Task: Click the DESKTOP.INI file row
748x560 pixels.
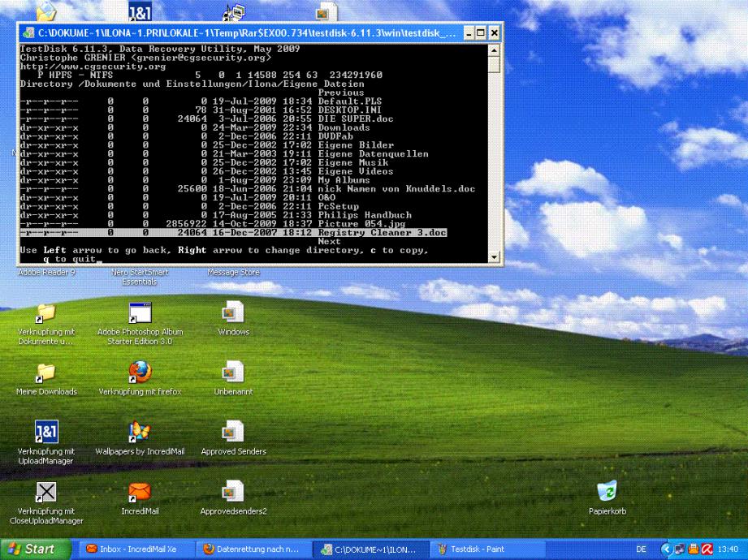Action: [x=201, y=110]
